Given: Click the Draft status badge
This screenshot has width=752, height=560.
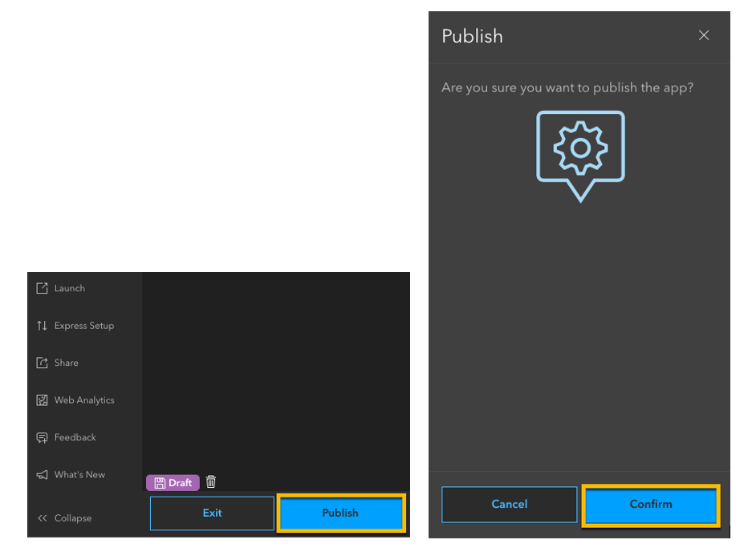Looking at the screenshot, I should tap(172, 482).
